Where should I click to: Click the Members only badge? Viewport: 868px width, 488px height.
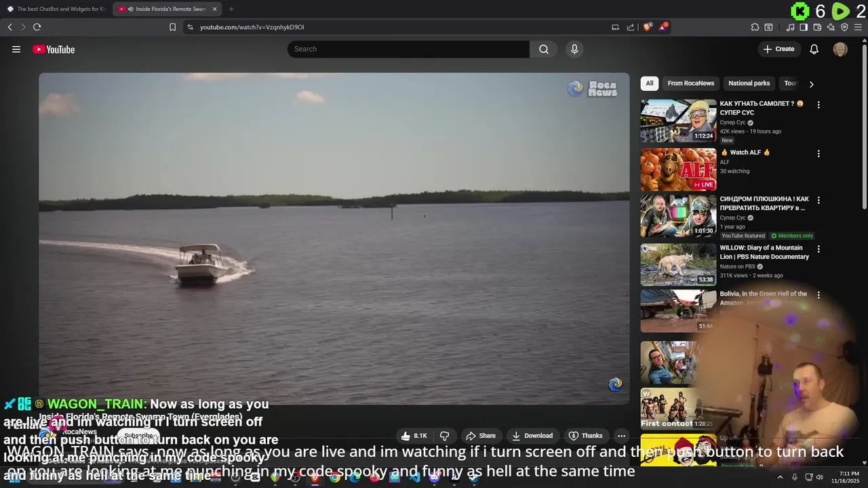[792, 236]
